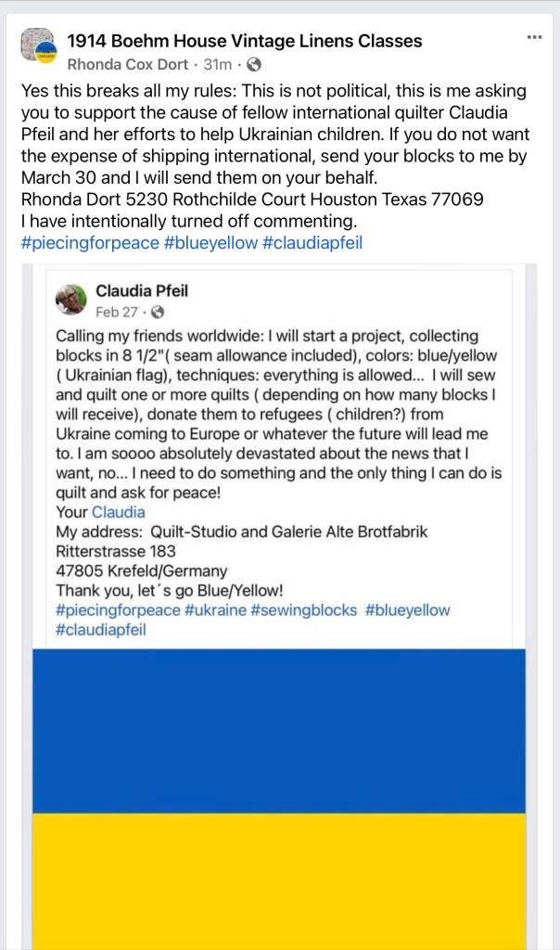Click the Boehm House group avatar
The image size is (560, 950).
[38, 45]
